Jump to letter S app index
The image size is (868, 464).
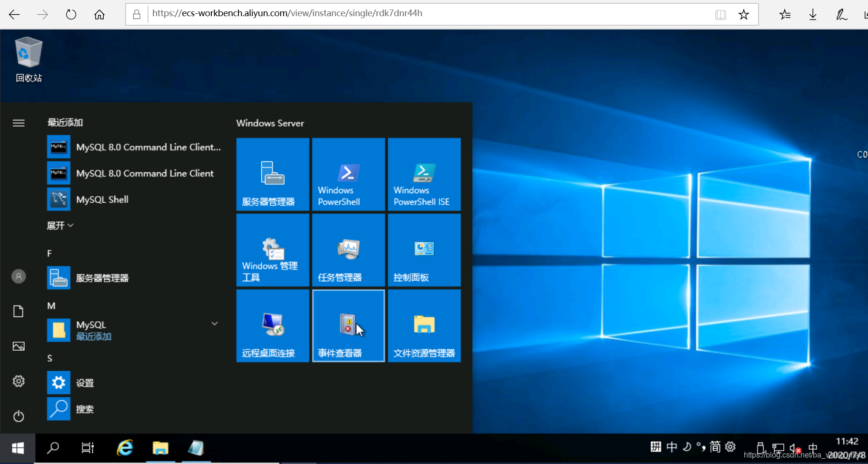coord(49,358)
